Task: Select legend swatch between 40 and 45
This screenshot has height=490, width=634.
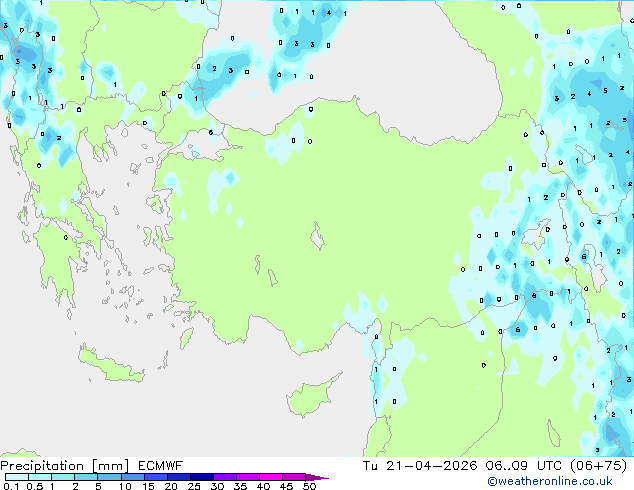Action: coord(271,477)
